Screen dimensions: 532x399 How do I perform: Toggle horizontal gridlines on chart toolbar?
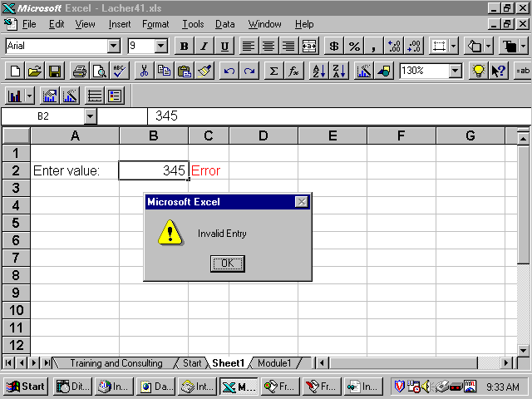tap(95, 96)
